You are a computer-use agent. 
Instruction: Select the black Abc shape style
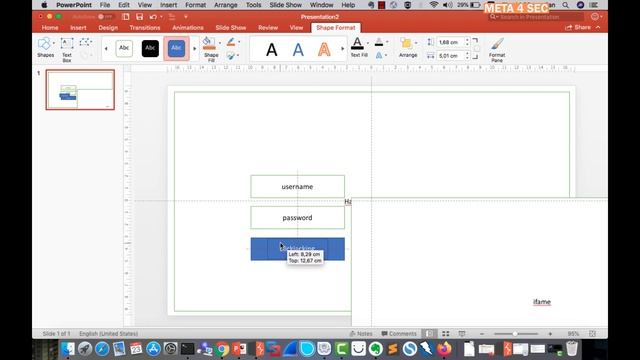tap(150, 48)
